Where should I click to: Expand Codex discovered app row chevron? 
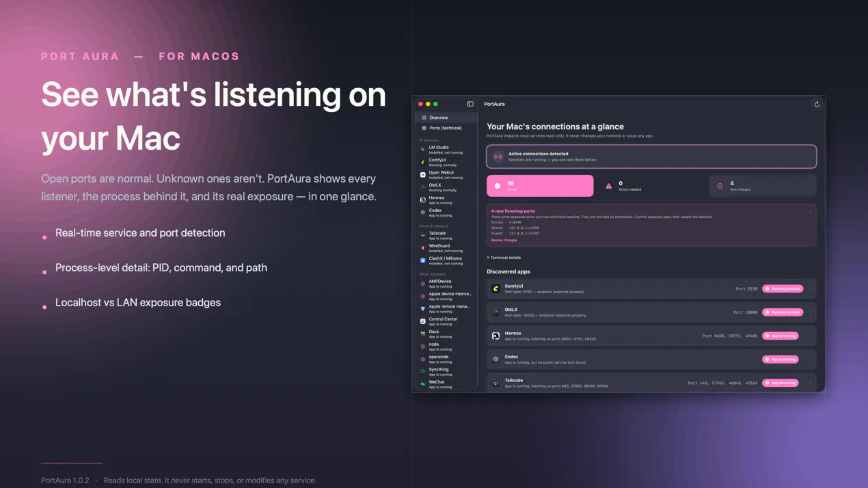811,360
